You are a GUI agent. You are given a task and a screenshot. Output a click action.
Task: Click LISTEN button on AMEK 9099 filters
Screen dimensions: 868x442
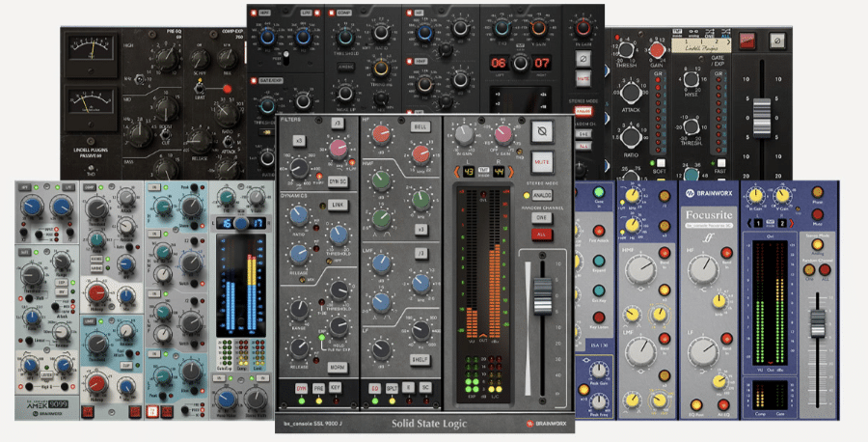(47, 375)
